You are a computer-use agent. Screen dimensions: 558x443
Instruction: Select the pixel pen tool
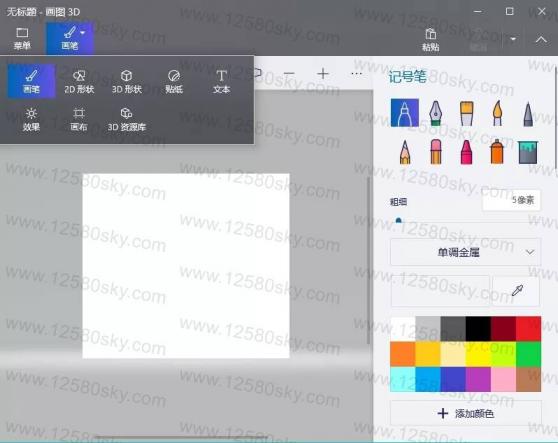[528, 114]
